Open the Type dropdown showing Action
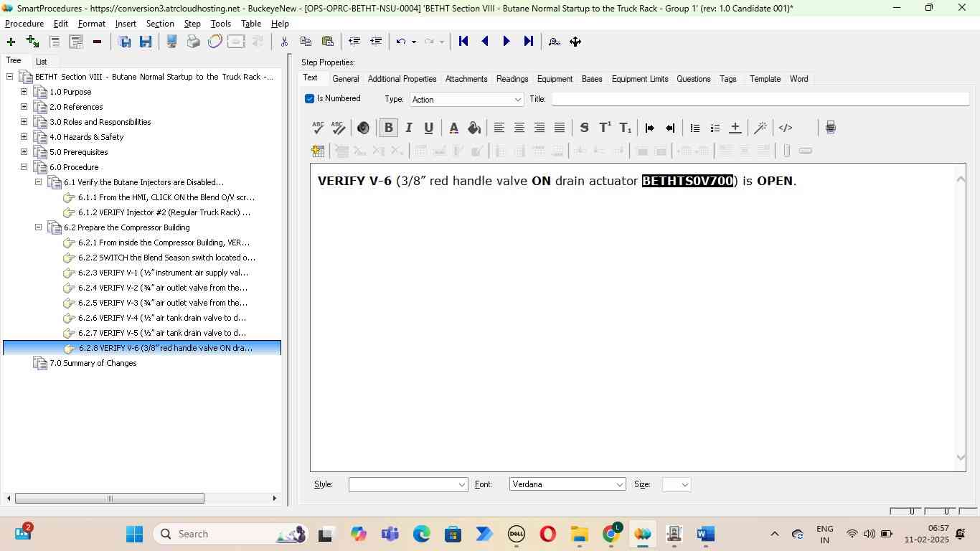980x551 pixels. coord(466,100)
